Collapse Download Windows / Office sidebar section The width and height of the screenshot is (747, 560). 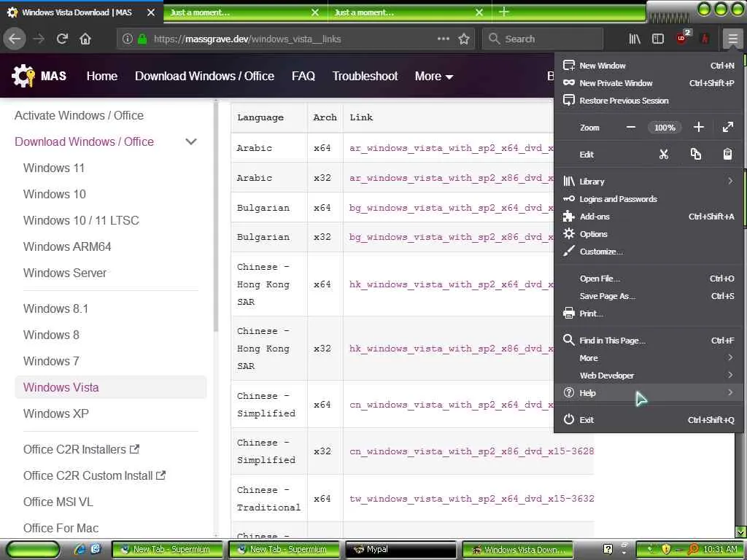(x=191, y=141)
